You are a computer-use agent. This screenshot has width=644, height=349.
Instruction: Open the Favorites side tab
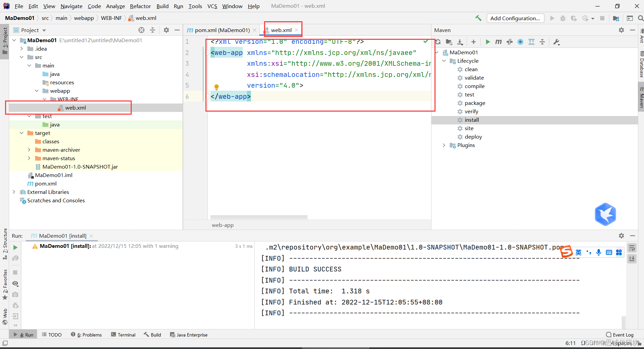[5, 285]
